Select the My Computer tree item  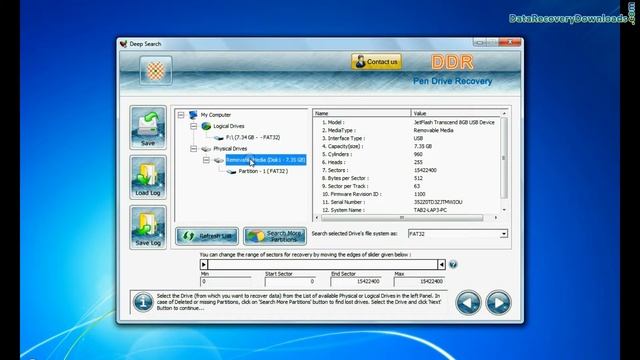(216, 115)
